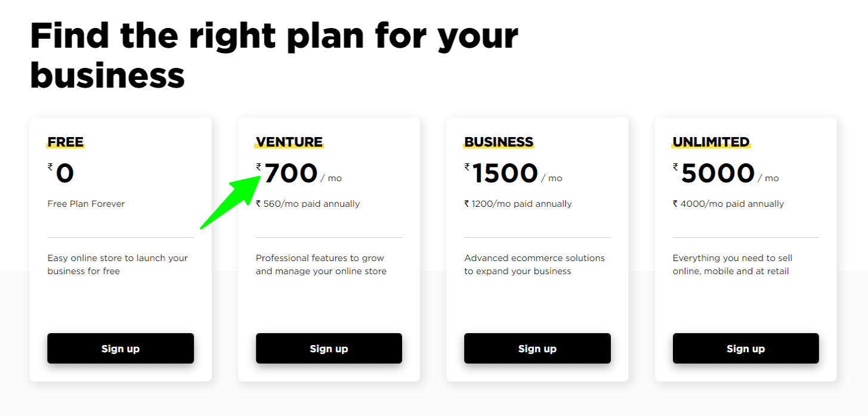Viewport: 868px width, 416px height.
Task: Click the 1200/mo paid annually text
Action: coord(518,204)
